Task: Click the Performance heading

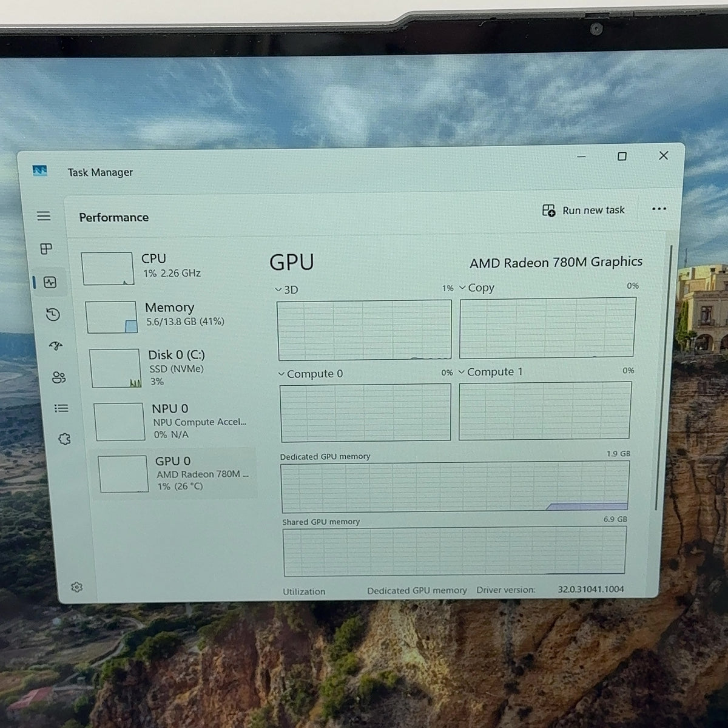Action: click(x=113, y=217)
